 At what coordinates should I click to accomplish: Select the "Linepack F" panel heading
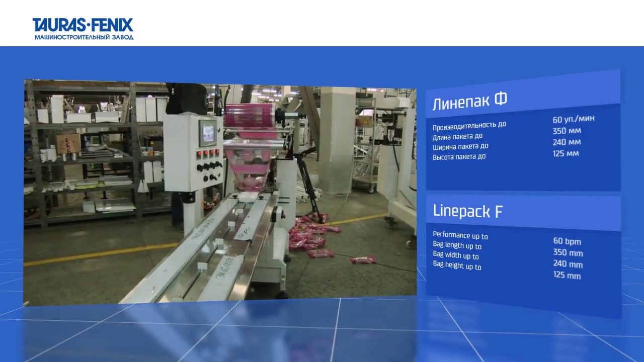(467, 211)
